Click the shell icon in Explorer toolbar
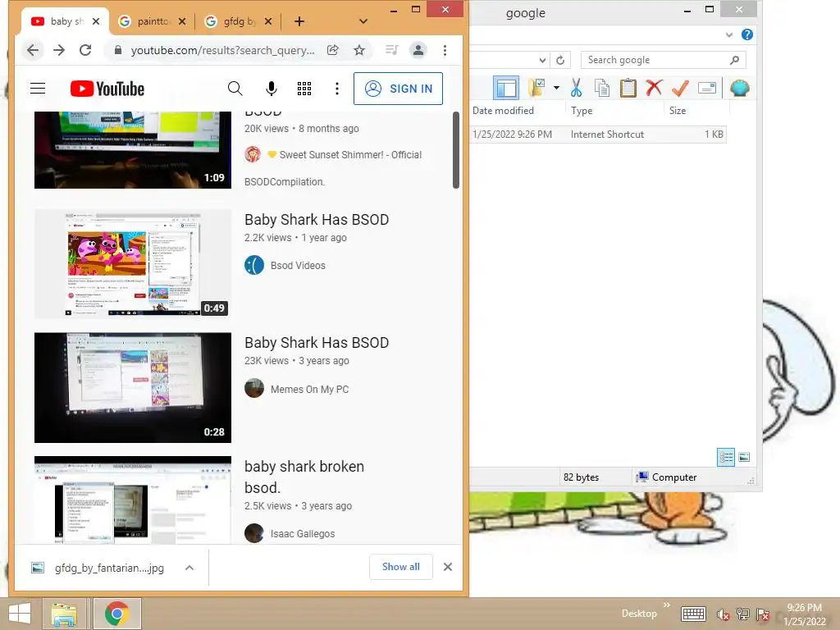 coord(739,88)
